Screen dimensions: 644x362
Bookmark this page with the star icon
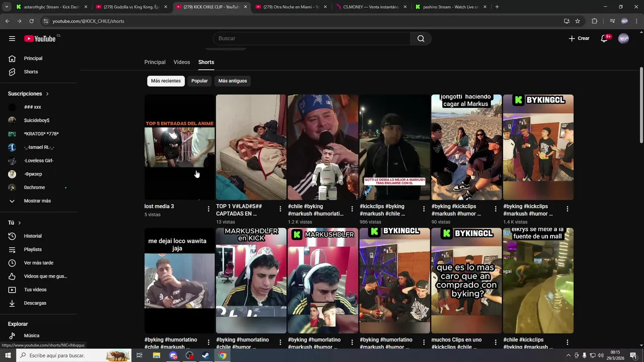tap(578, 21)
